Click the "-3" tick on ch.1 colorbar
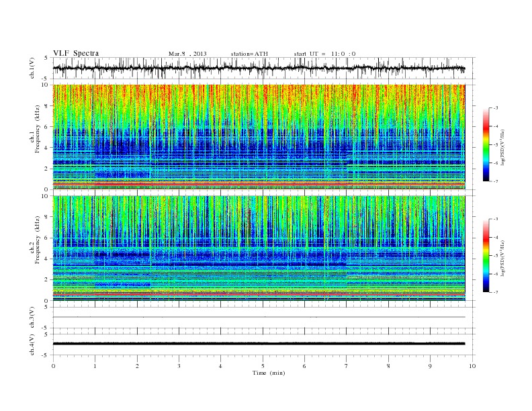 point(495,108)
